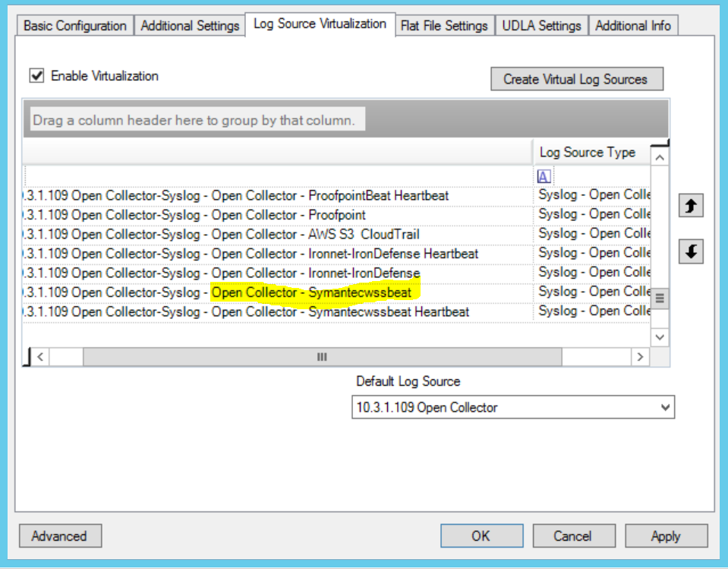The image size is (728, 569).
Task: Click the Advanced button
Action: (59, 536)
